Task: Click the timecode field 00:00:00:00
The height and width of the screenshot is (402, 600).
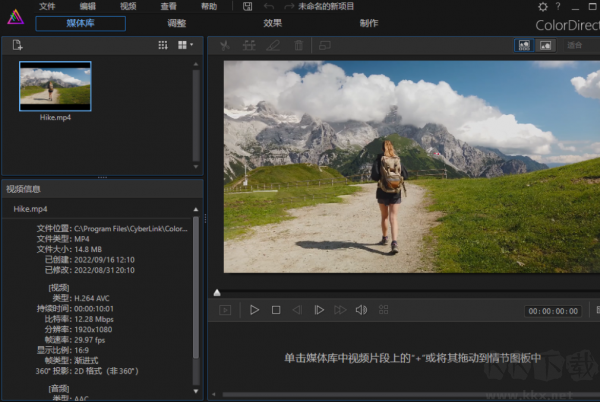Action: [x=552, y=311]
